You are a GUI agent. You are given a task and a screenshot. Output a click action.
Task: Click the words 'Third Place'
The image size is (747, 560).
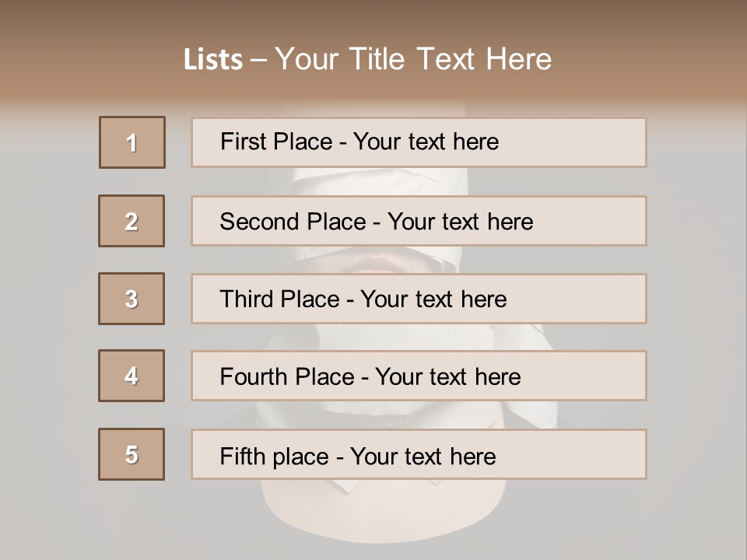pos(279,299)
